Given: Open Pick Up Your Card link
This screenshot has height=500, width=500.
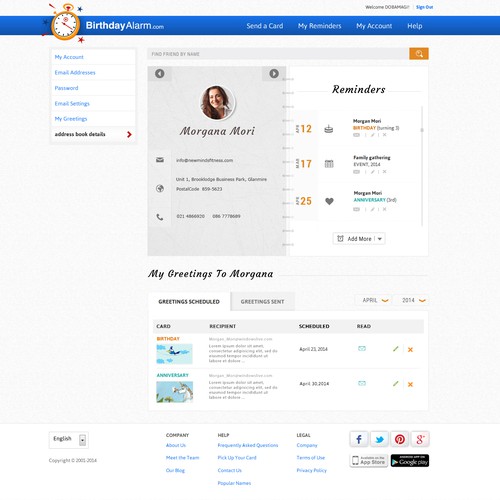Looking at the screenshot, I should tap(237, 458).
